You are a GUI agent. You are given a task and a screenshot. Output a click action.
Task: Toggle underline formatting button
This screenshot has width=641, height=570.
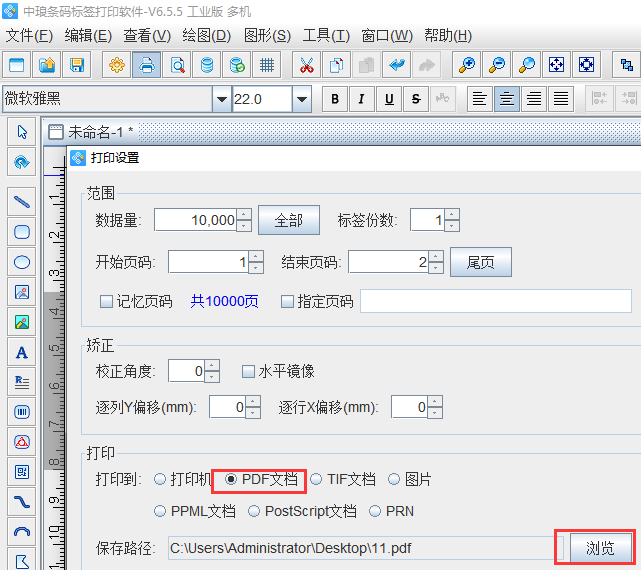click(389, 99)
